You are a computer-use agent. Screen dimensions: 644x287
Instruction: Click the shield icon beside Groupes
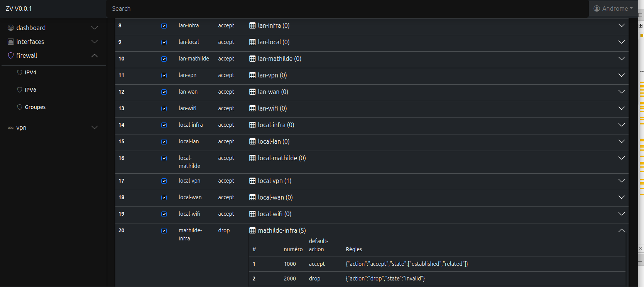pos(20,107)
